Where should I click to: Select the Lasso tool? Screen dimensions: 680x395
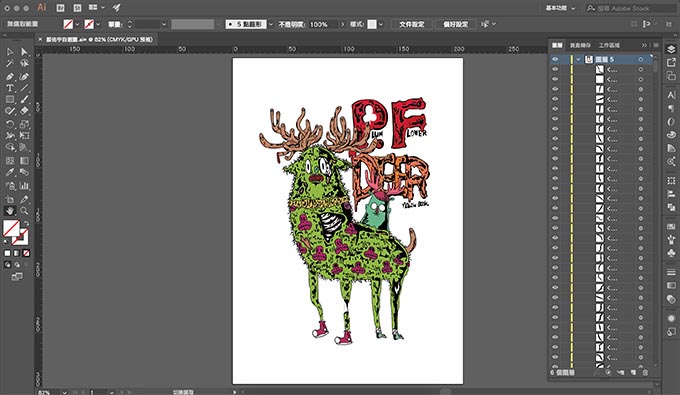click(24, 64)
